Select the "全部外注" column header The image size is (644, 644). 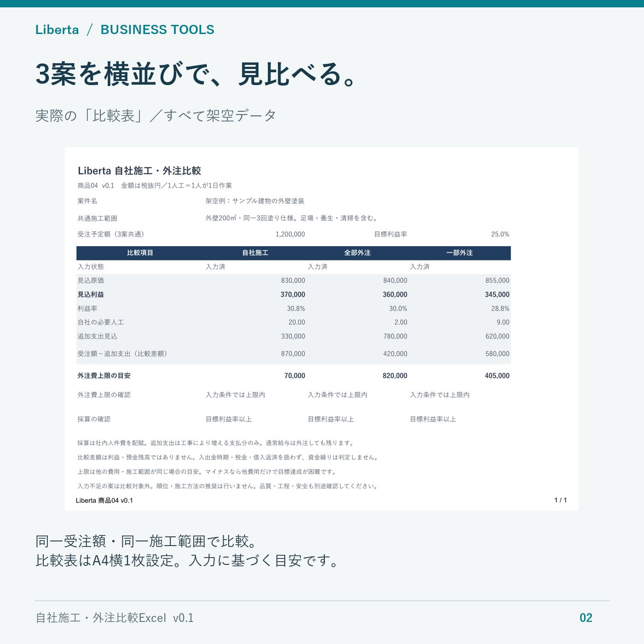tap(357, 253)
